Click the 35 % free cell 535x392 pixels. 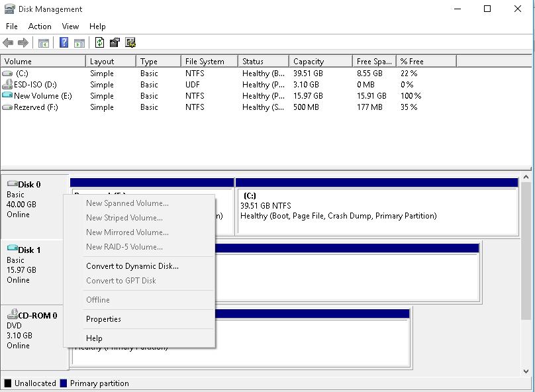click(x=409, y=107)
